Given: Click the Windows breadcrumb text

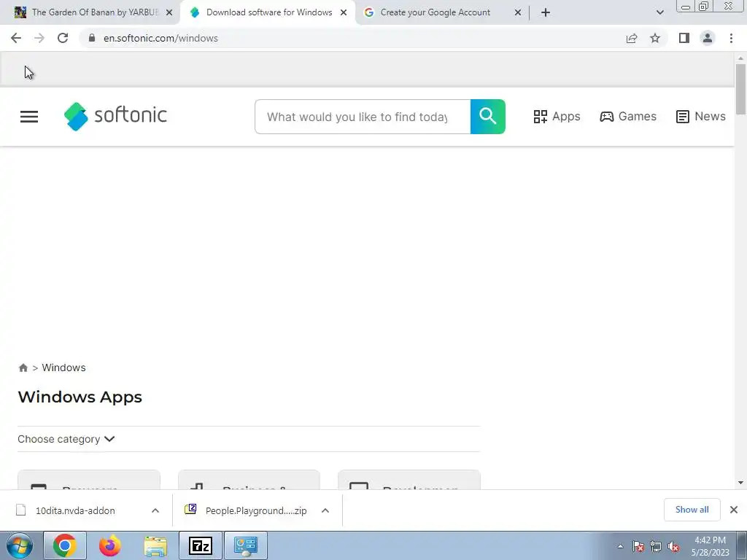Looking at the screenshot, I should 64,367.
